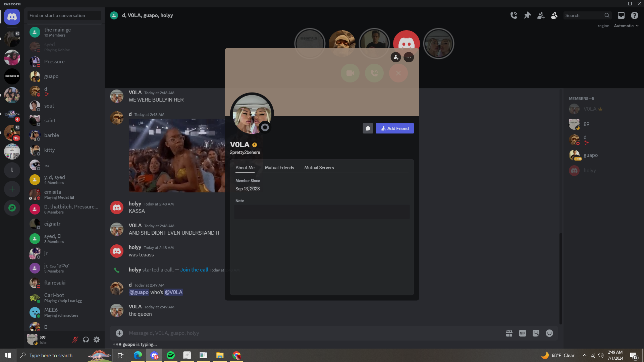Viewport: 644px width, 362px height.
Task: Open the soul direct message
Action: pos(64,106)
